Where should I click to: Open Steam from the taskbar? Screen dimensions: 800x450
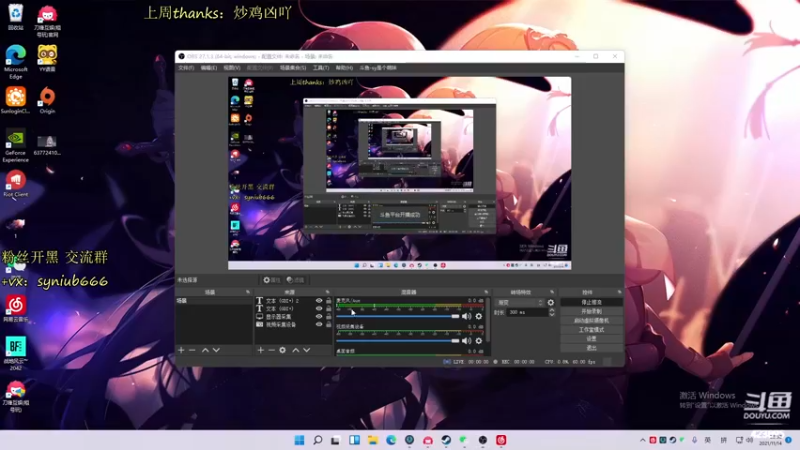pyautogui.click(x=446, y=440)
